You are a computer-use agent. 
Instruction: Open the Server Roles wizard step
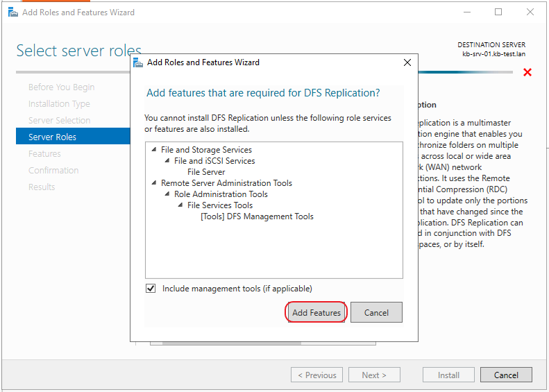(73, 137)
